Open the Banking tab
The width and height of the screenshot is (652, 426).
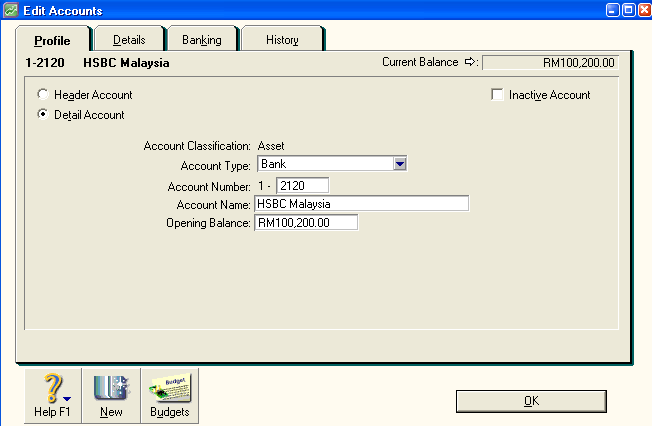point(202,40)
